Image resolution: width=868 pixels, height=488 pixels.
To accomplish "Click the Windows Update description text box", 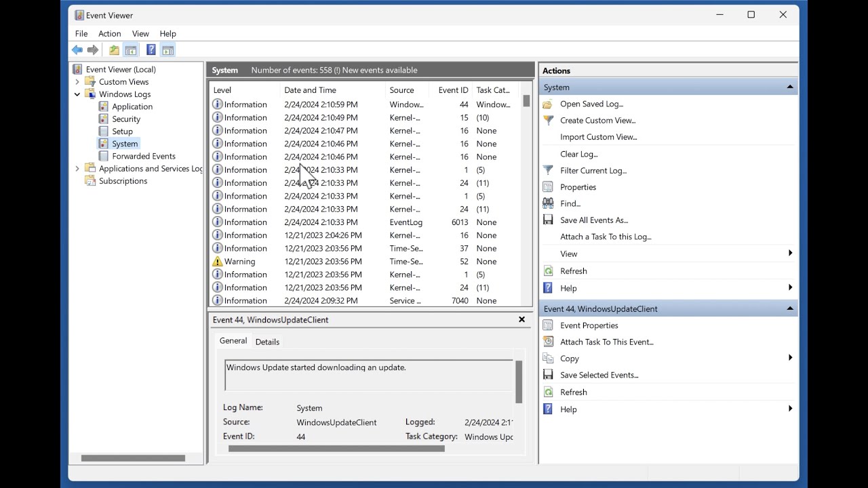I will click(x=369, y=375).
